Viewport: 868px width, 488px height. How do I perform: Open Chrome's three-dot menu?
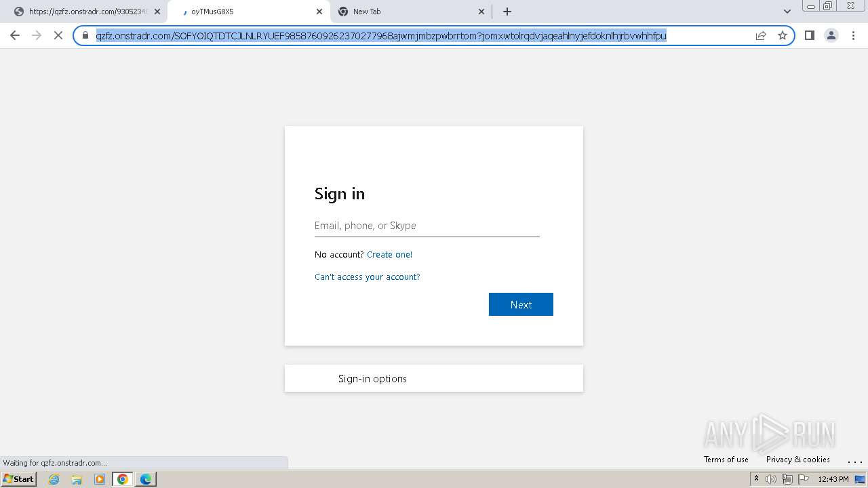853,35
